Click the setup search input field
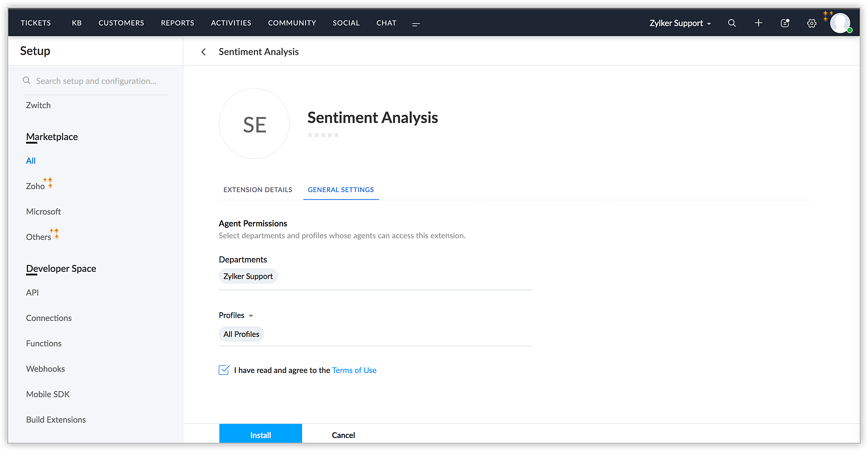This screenshot has width=868, height=451. pyautogui.click(x=96, y=81)
